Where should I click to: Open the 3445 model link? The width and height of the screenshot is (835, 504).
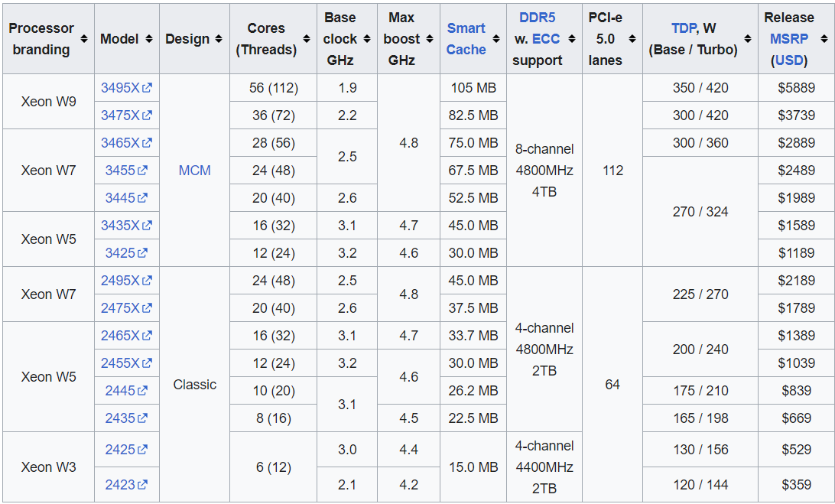tap(127, 197)
